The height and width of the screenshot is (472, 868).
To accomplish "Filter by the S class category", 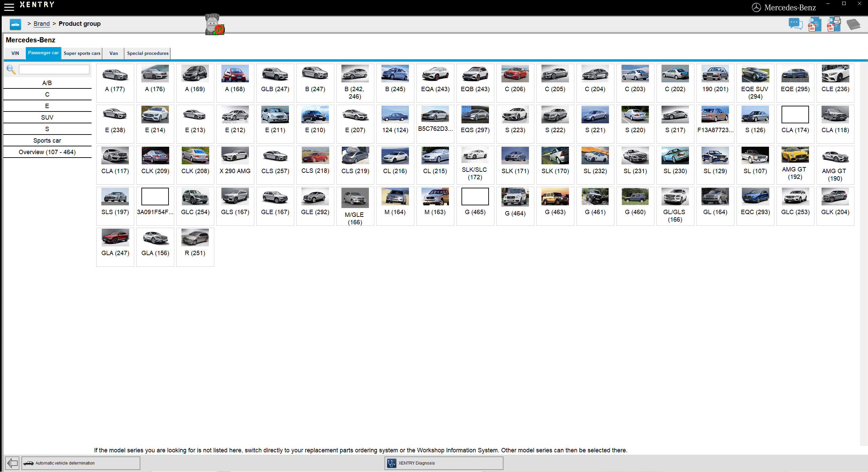I will pyautogui.click(x=47, y=129).
